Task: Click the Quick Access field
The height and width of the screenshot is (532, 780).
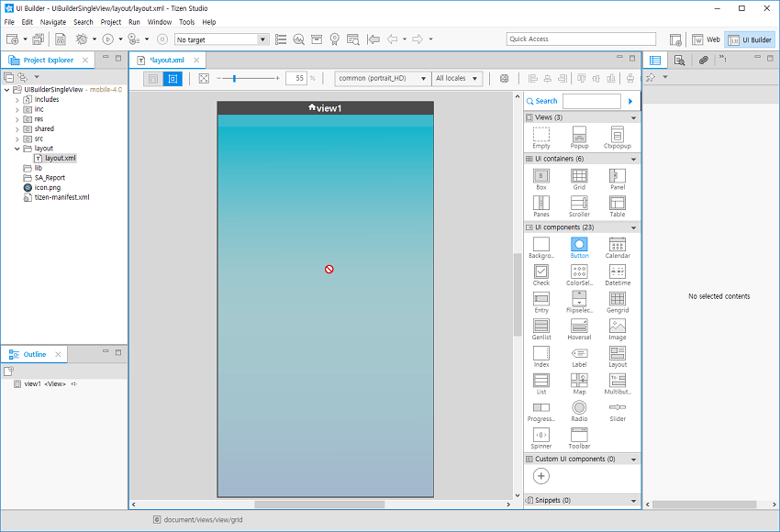Action: (x=581, y=39)
